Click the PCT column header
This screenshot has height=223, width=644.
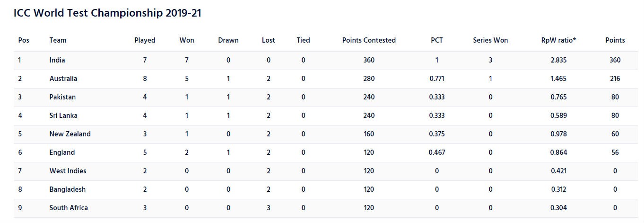pyautogui.click(x=437, y=40)
